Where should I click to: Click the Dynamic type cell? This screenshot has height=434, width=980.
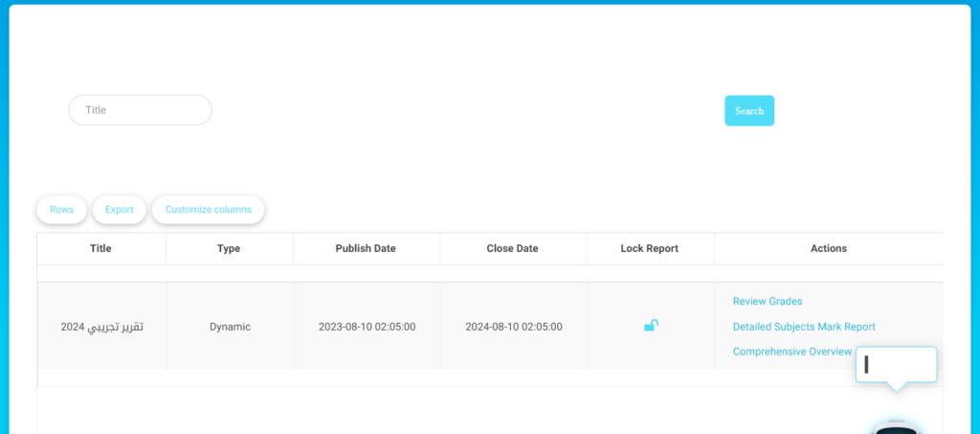pos(230,327)
